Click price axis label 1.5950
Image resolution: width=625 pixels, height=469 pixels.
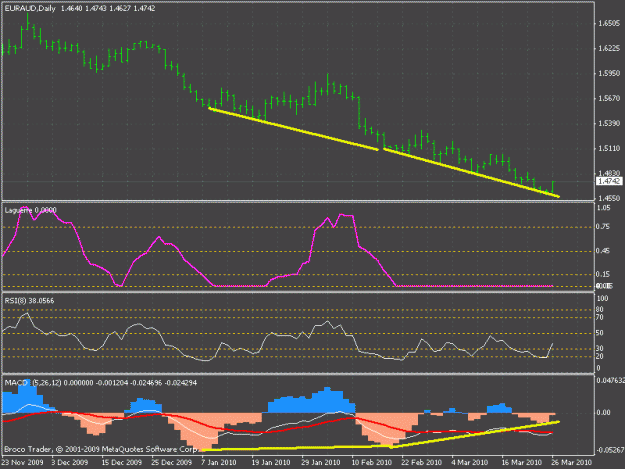(609, 73)
